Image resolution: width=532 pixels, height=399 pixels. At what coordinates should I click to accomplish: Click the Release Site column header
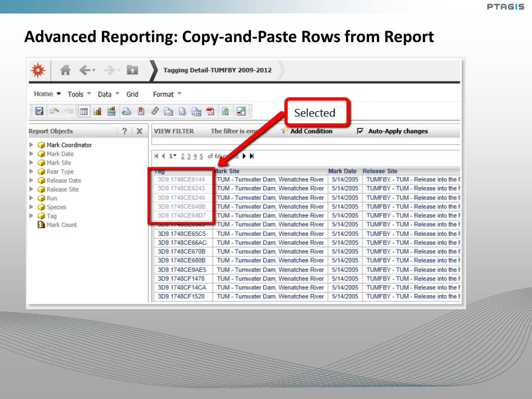[380, 171]
